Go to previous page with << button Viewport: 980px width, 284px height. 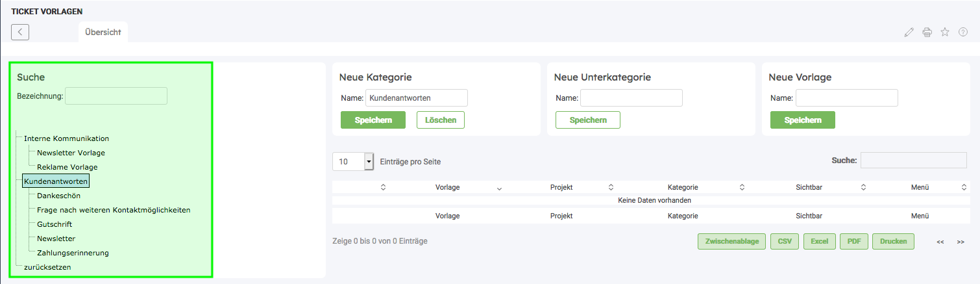coord(940,242)
